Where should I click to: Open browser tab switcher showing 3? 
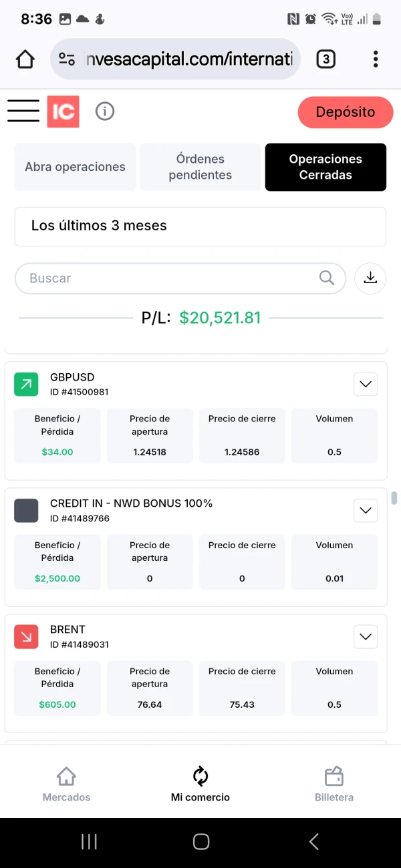325,59
